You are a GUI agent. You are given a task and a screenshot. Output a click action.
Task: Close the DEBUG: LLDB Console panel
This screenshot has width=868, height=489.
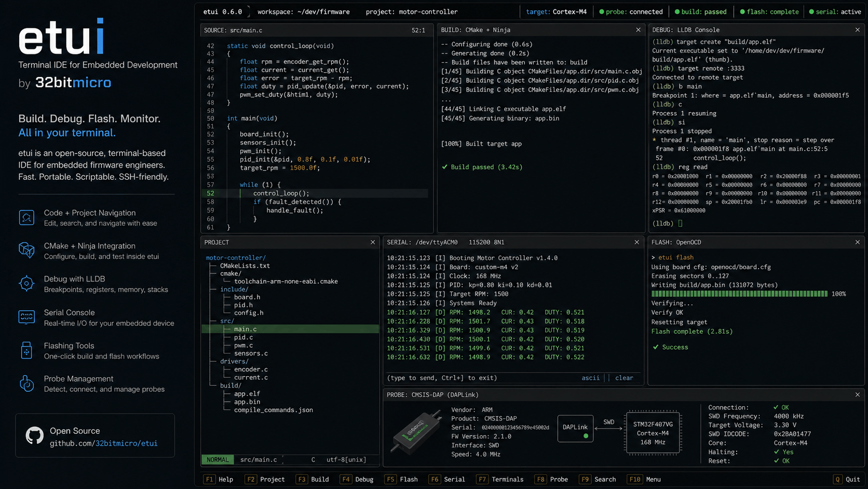click(857, 30)
